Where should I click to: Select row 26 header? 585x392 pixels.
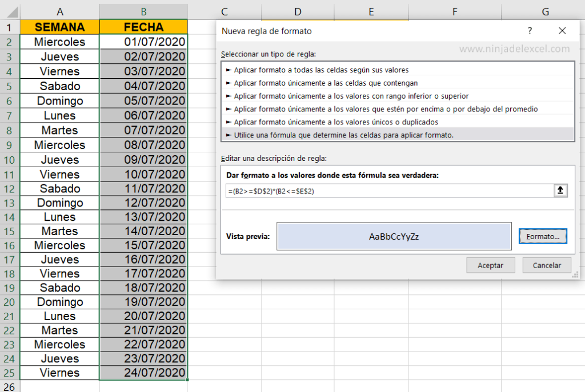(x=10, y=386)
